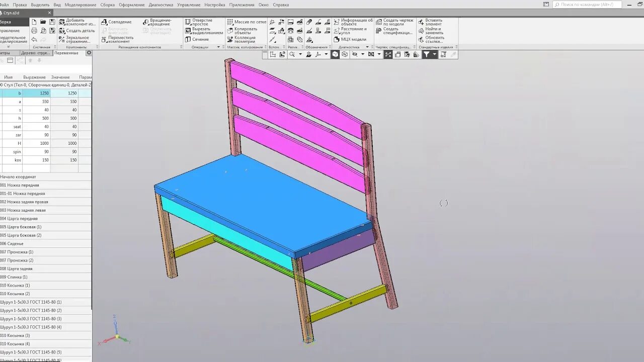Choose the Зеркальное отражение command
The height and width of the screenshot is (362, 644).
74,39
